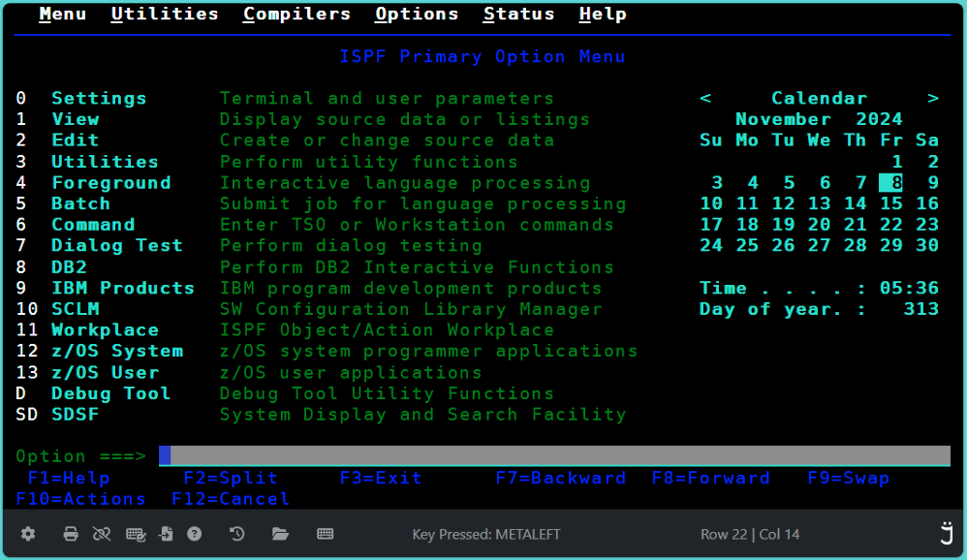Open the Status menu
This screenshot has width=967, height=560.
point(518,15)
